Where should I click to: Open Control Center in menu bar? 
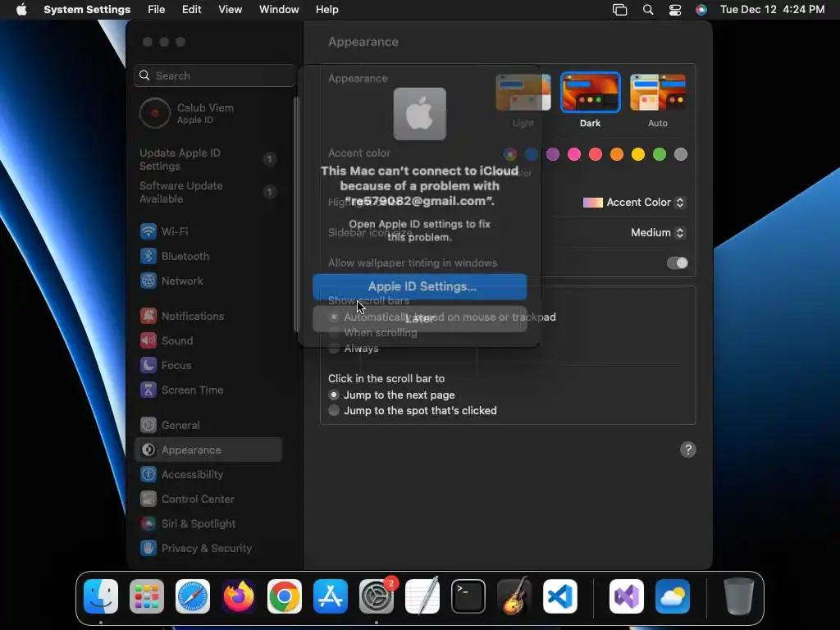click(x=675, y=10)
